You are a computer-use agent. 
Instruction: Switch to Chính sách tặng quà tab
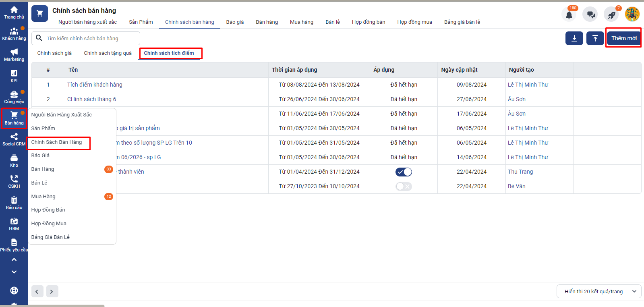(x=108, y=53)
